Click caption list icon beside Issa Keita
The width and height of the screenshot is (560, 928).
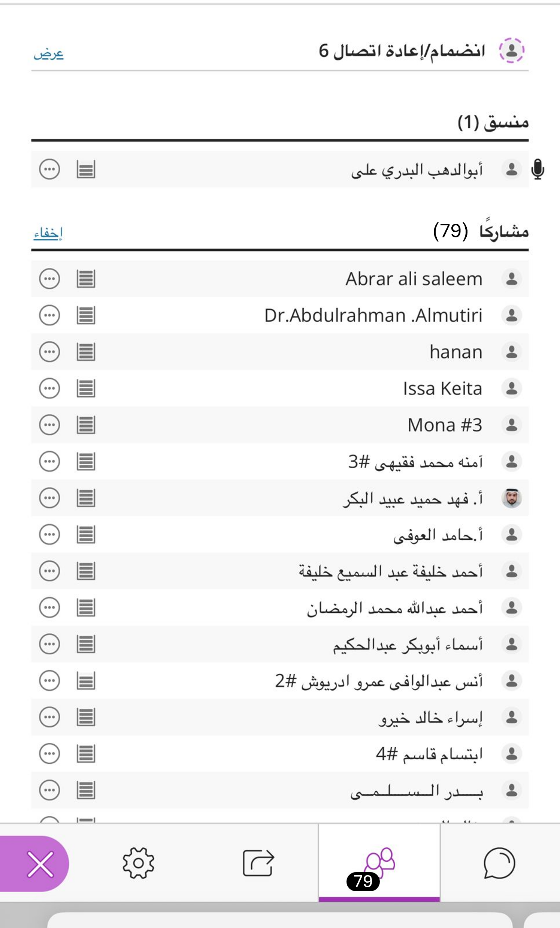pos(86,388)
